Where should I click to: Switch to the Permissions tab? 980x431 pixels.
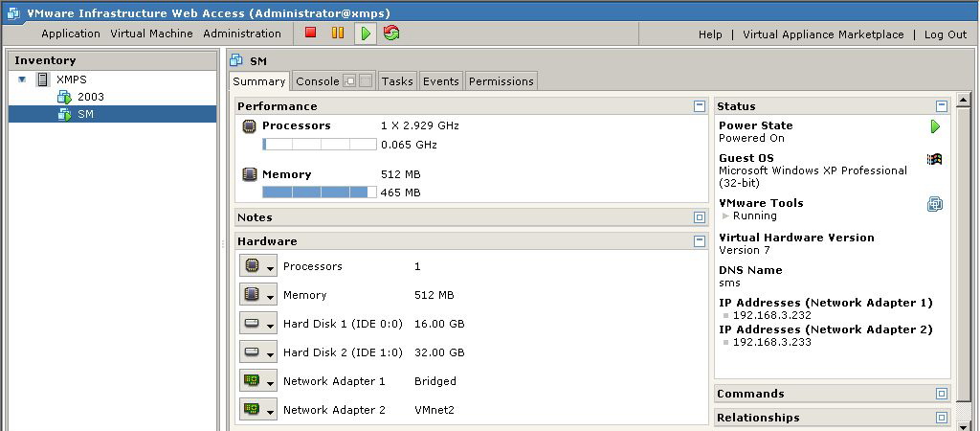click(x=501, y=81)
